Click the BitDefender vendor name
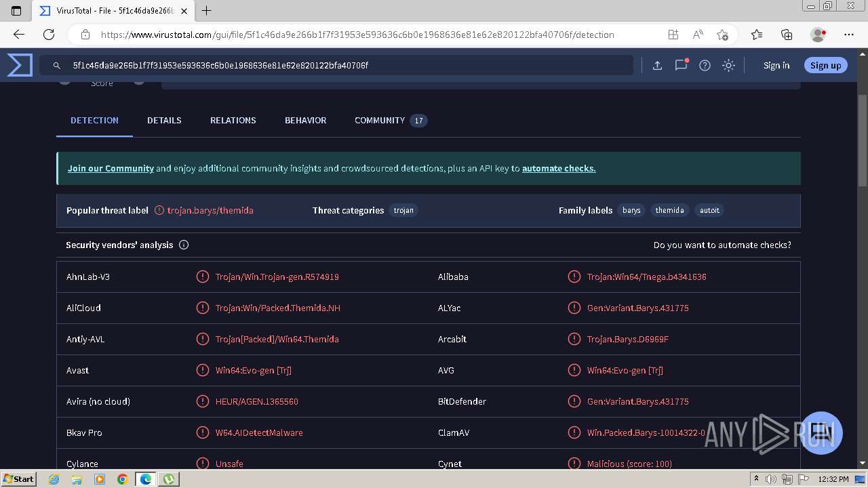The height and width of the screenshot is (488, 868). point(462,401)
